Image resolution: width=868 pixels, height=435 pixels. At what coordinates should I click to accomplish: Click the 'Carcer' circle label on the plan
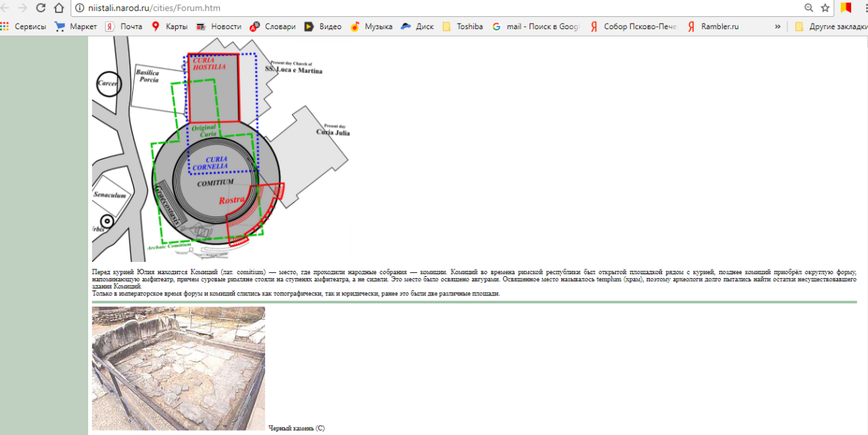pyautogui.click(x=108, y=83)
